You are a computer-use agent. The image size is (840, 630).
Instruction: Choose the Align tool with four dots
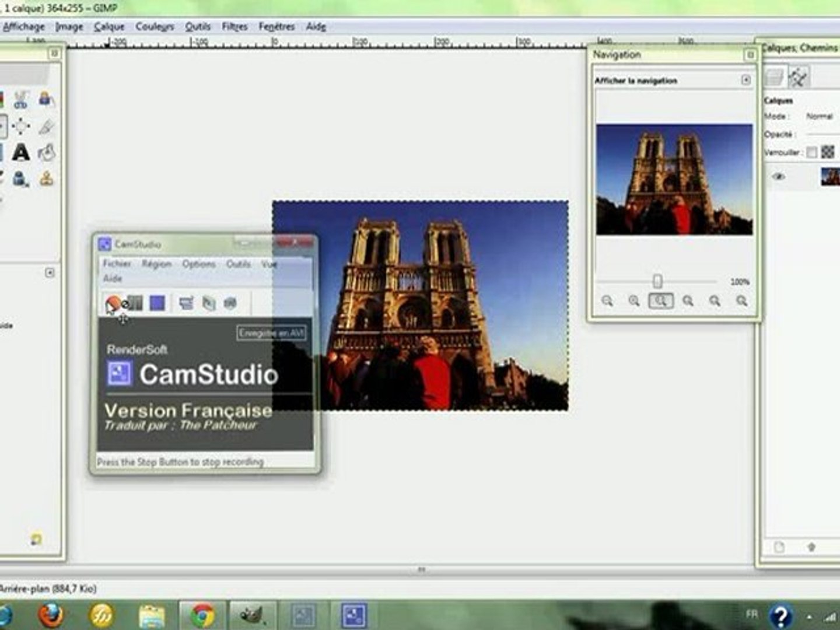pyautogui.click(x=21, y=127)
